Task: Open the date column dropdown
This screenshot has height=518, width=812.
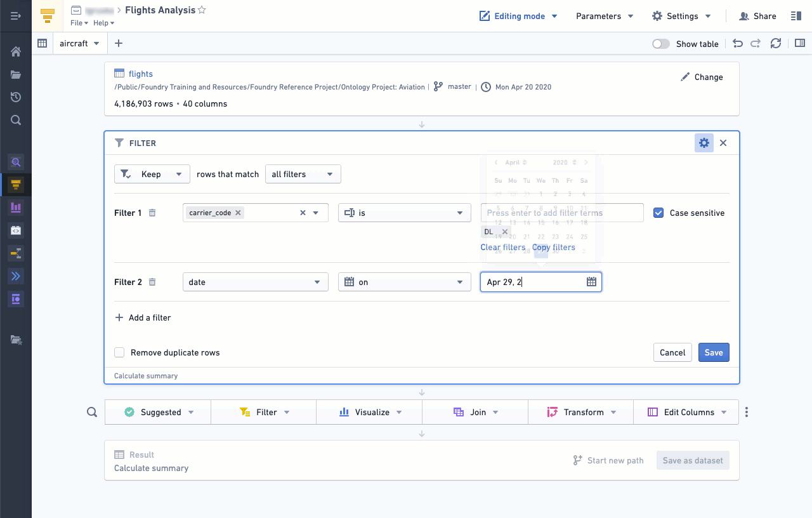Action: 256,282
